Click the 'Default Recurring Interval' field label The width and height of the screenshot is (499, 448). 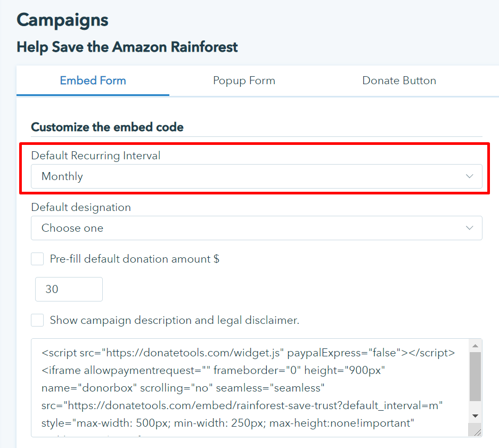click(x=96, y=156)
